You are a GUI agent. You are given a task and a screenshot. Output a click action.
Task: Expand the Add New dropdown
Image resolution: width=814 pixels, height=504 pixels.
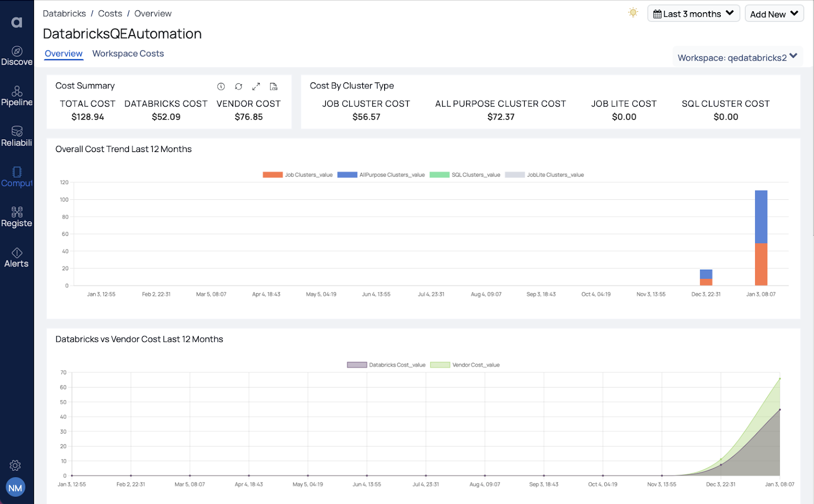[x=774, y=14]
